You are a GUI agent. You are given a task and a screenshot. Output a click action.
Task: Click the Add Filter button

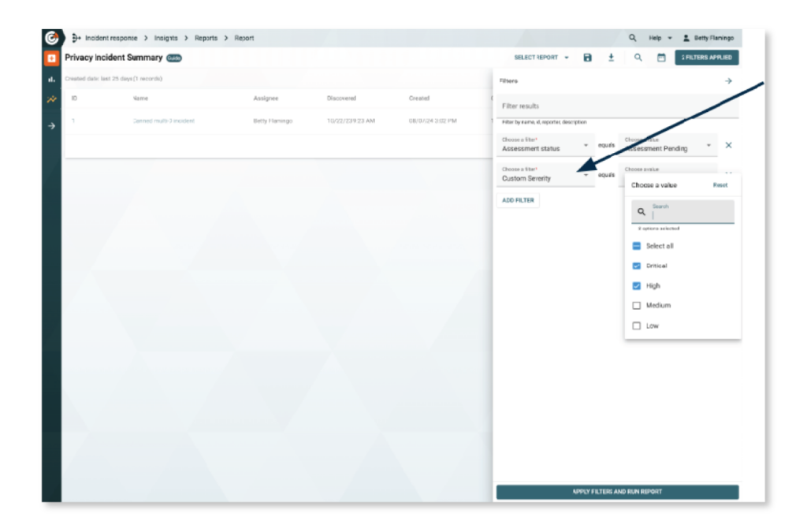coord(518,200)
